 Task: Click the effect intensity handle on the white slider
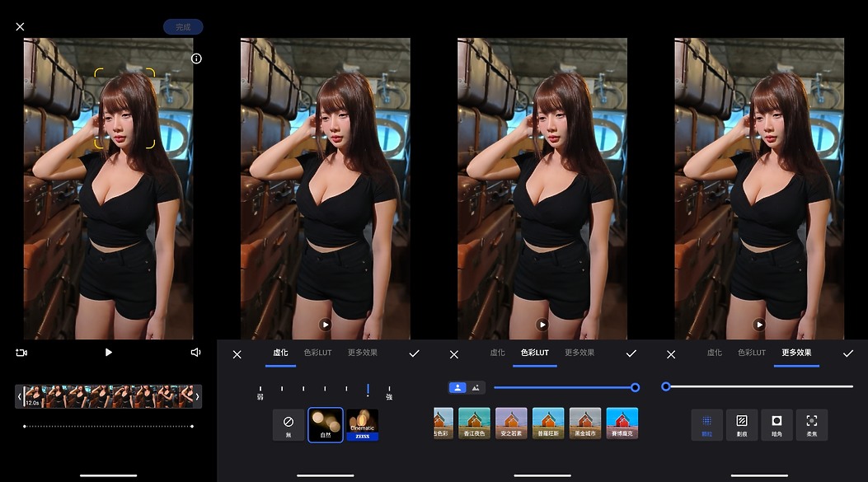pyautogui.click(x=666, y=386)
